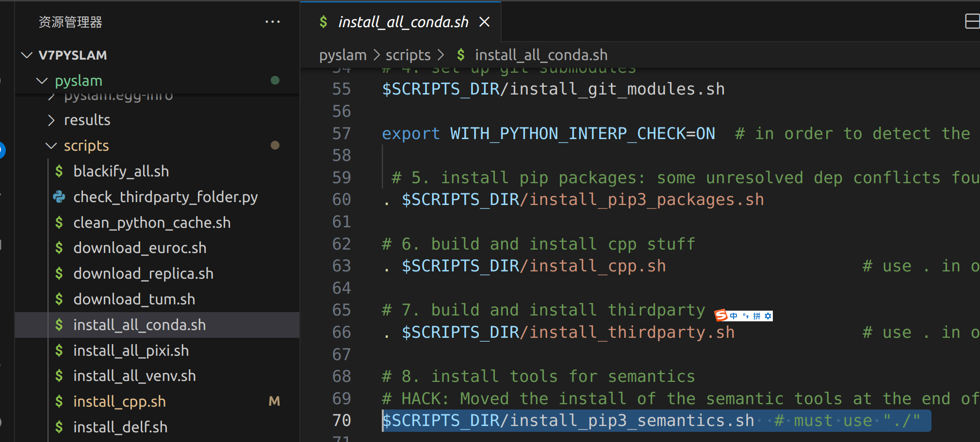Open install_all_venv.sh from the file tree
Image resolution: width=980 pixels, height=442 pixels.
coord(134,376)
